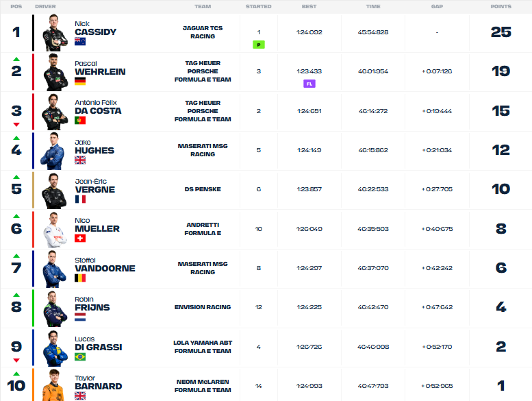The image size is (532, 401).
Task: Click António Félix da Costa's Portugal flag
Action: click(79, 121)
